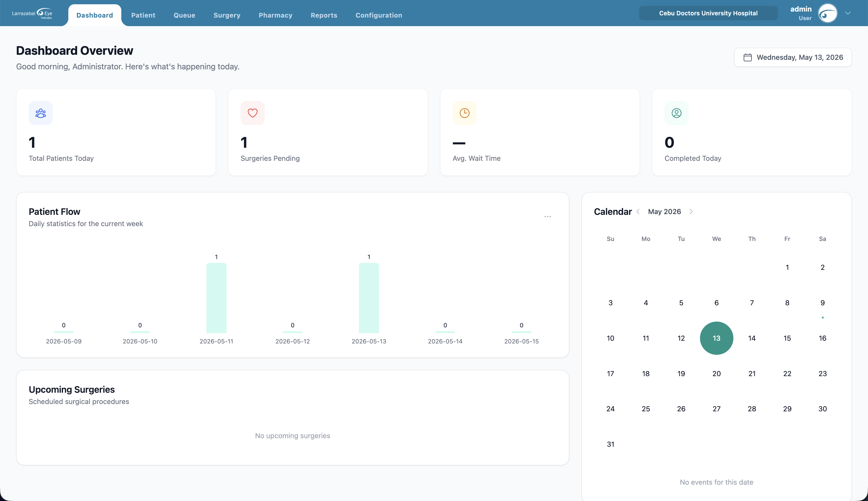868x501 pixels.
Task: Click the 2026-05-13 bar in Patient Flow
Action: point(369,298)
